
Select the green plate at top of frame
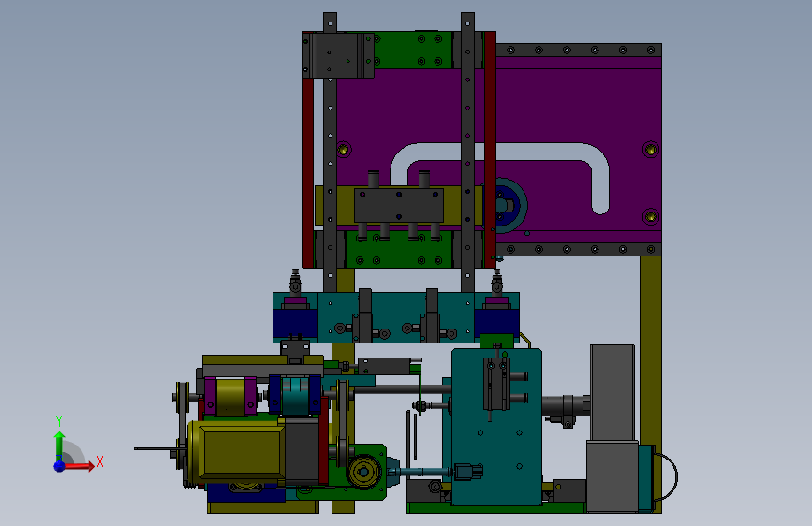(x=413, y=51)
